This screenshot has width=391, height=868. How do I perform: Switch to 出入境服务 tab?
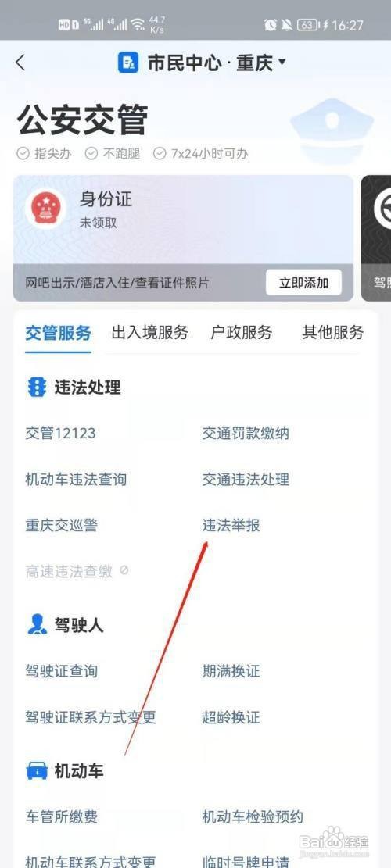click(x=150, y=332)
